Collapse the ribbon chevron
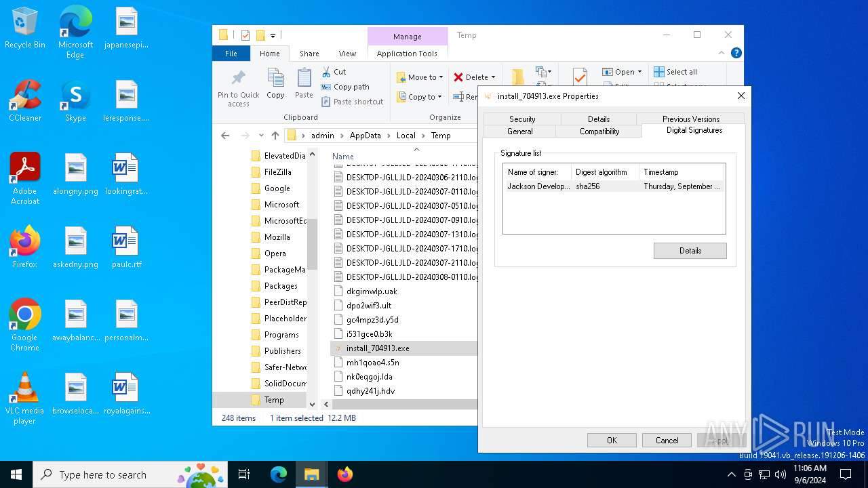This screenshot has width=868, height=488. 722,53
